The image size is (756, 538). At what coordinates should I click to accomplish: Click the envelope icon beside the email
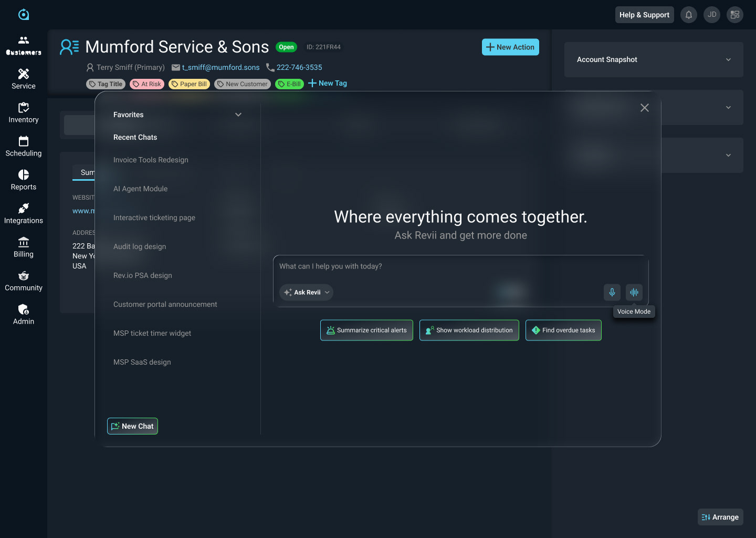click(x=176, y=67)
